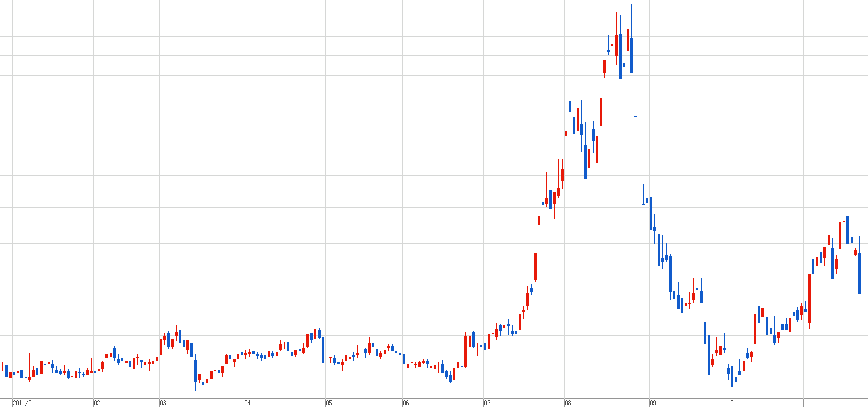Select the 10 month label at chart bottom
Screen dimensions: 868x407
tap(730, 403)
